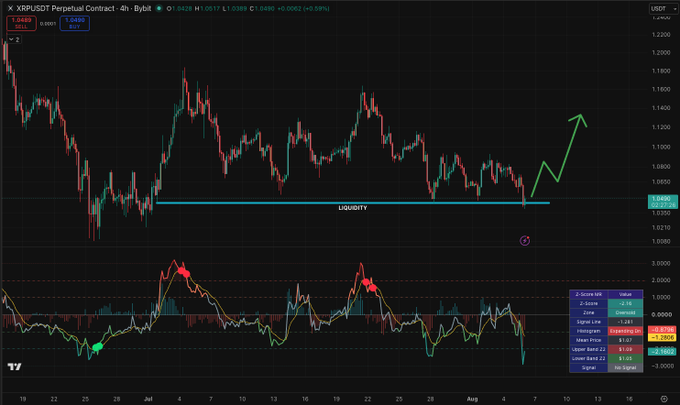Viewport: 680px width, 405px height.
Task: Click the blue BUY 1.0490 button
Action: (75, 23)
